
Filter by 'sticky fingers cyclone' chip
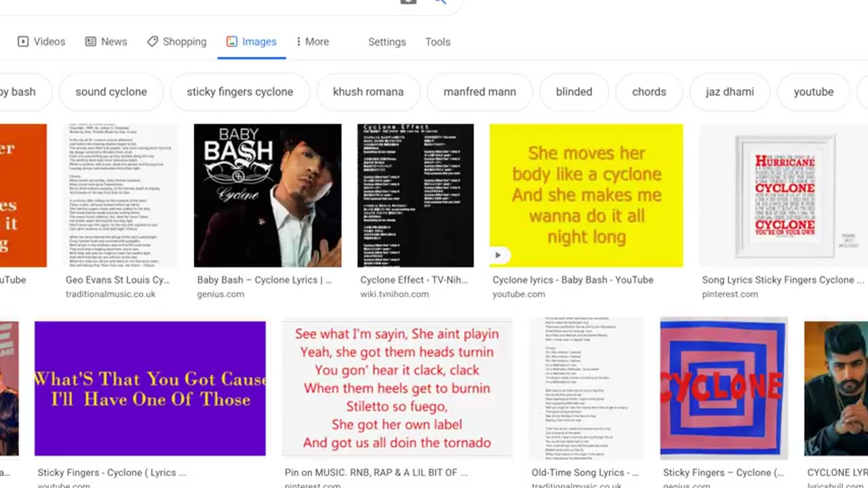(x=240, y=91)
